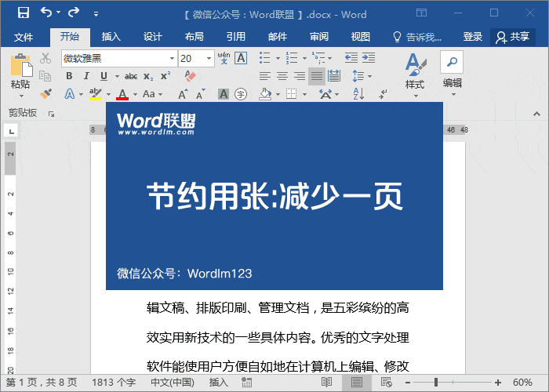Click the Save icon in title bar

23,13
